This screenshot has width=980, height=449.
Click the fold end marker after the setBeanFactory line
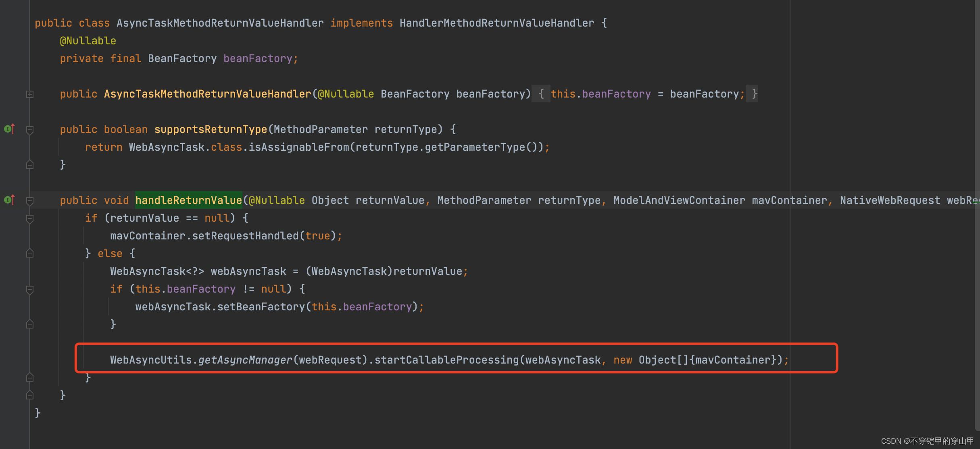coord(30,324)
